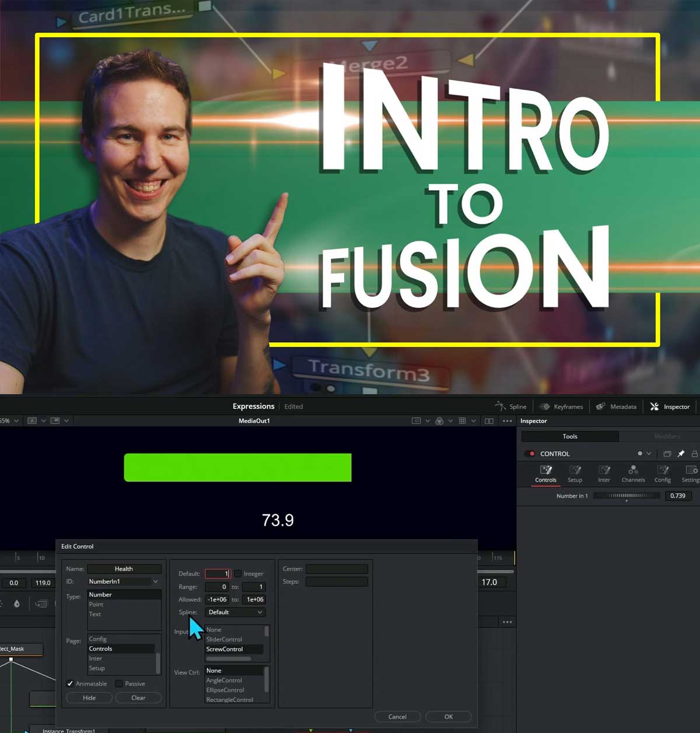Click the viewer color channel icon
Image resolution: width=700 pixels, height=733 pixels.
[439, 420]
